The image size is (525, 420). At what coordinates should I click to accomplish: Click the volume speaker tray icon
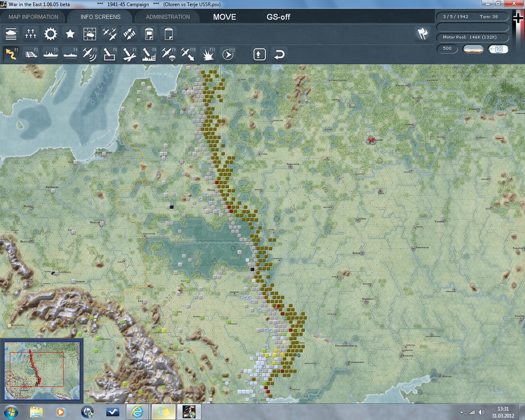[x=481, y=412]
